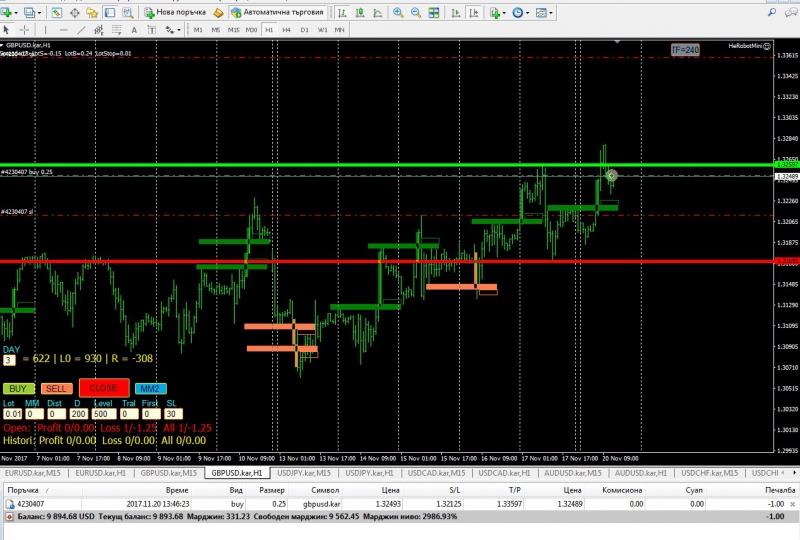Zoom in on the chart

pyautogui.click(x=398, y=12)
